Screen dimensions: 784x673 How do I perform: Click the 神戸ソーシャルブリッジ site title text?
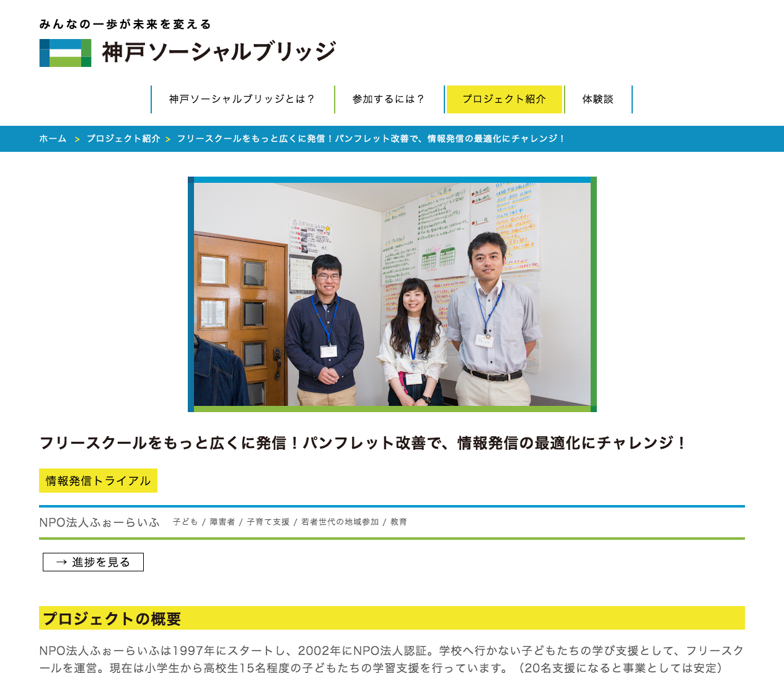point(219,52)
